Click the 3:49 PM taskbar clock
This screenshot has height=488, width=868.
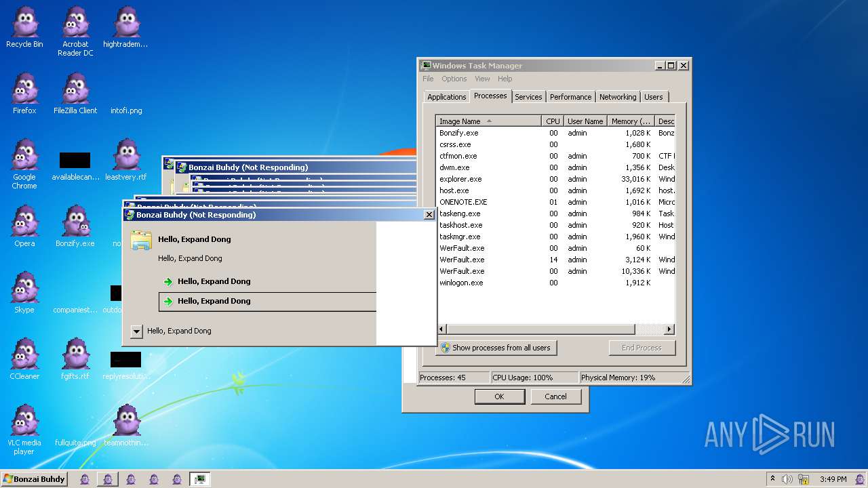pyautogui.click(x=833, y=479)
